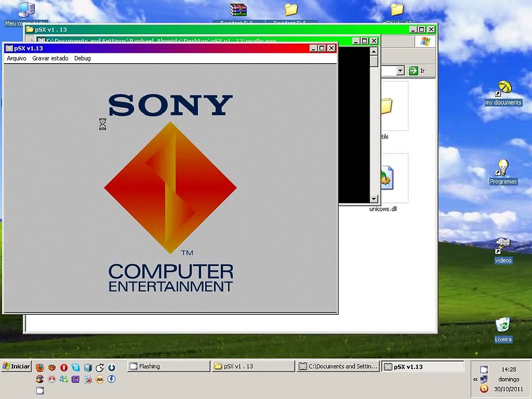Viewport: 532px width, 399px height.
Task: Click the console window scroll up arrow
Action: (374, 52)
